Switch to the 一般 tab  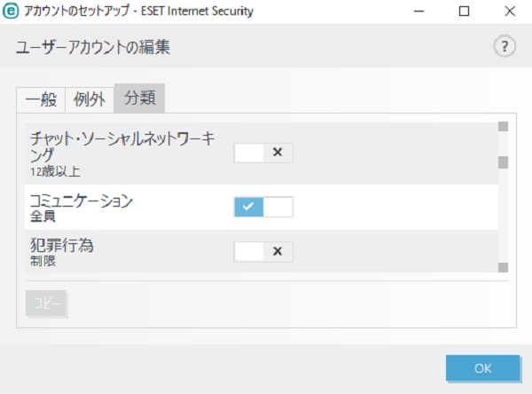41,100
